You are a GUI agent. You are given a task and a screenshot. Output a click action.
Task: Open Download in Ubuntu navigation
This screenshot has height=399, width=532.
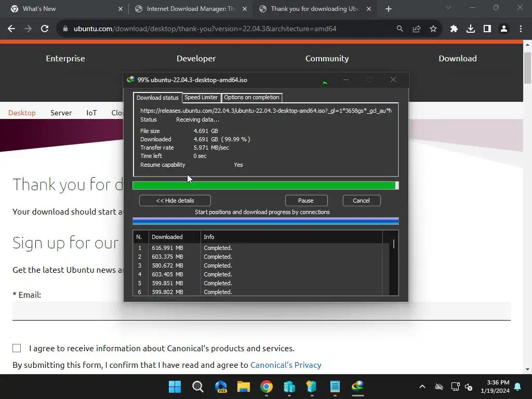[458, 59]
